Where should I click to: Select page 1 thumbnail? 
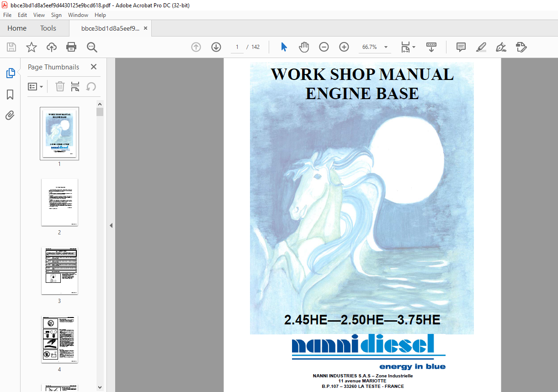coord(59,133)
